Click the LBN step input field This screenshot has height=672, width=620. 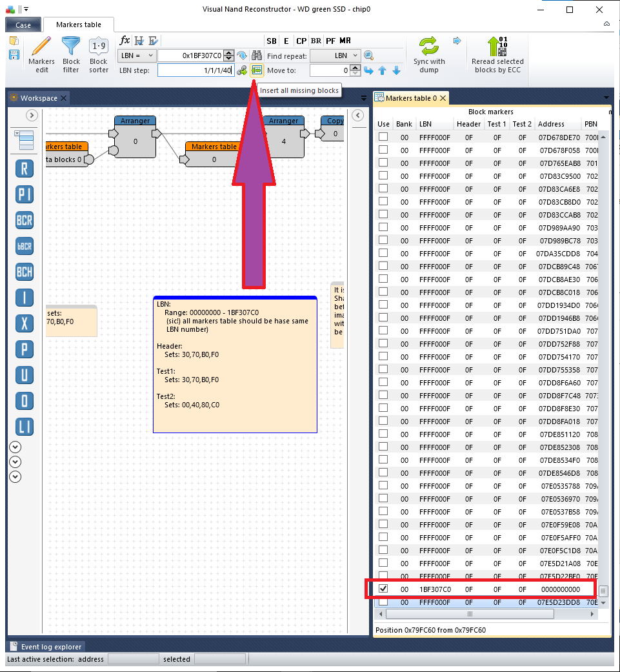pos(196,70)
